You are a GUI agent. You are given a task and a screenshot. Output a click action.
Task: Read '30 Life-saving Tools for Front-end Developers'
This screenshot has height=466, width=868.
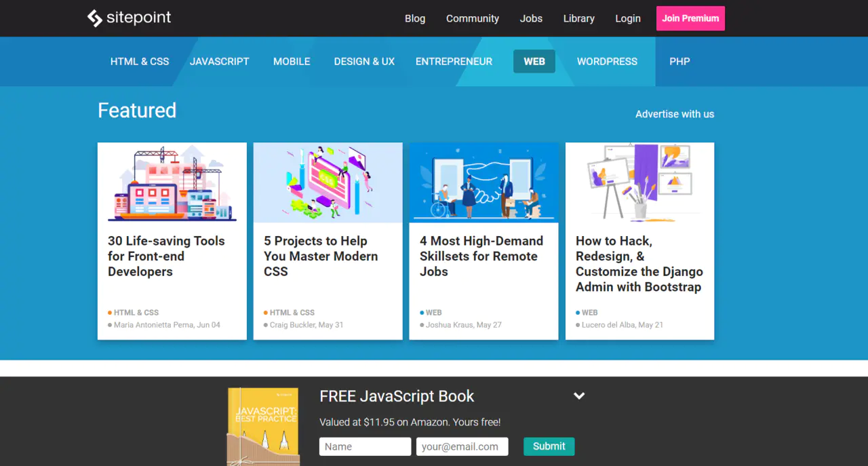click(x=166, y=256)
